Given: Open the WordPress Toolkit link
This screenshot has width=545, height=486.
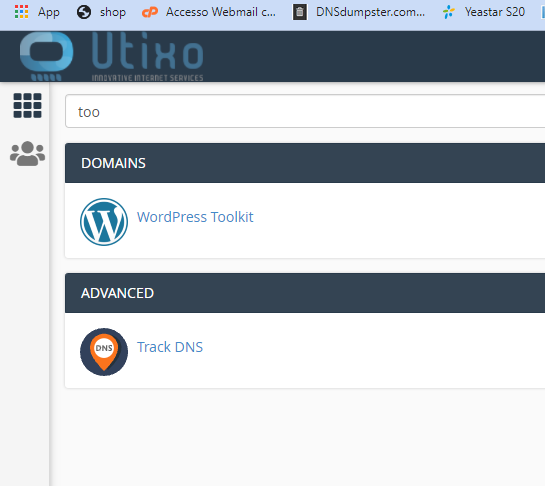Looking at the screenshot, I should point(195,217).
